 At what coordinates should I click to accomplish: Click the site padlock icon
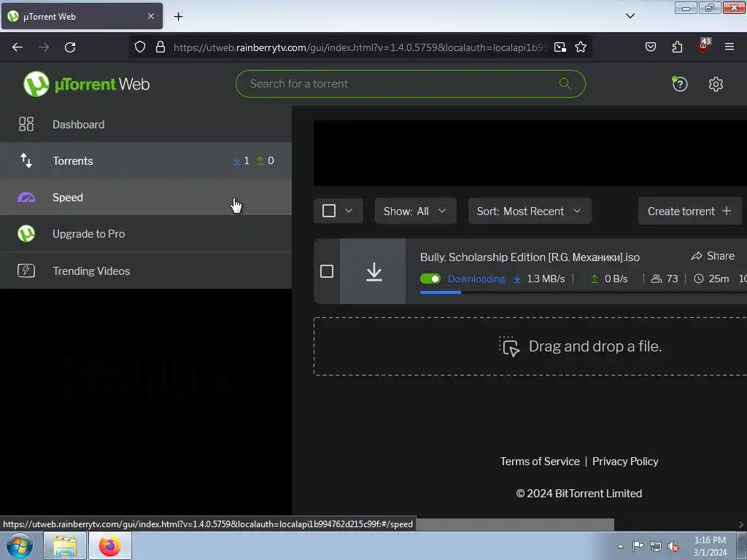click(x=160, y=47)
